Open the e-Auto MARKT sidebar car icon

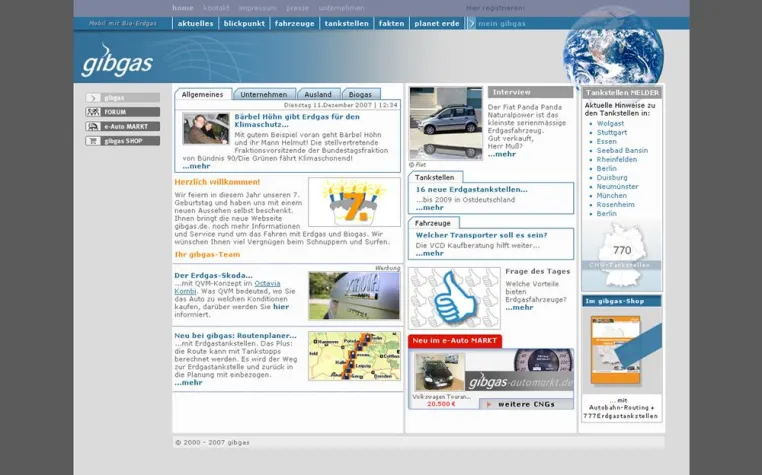click(93, 126)
